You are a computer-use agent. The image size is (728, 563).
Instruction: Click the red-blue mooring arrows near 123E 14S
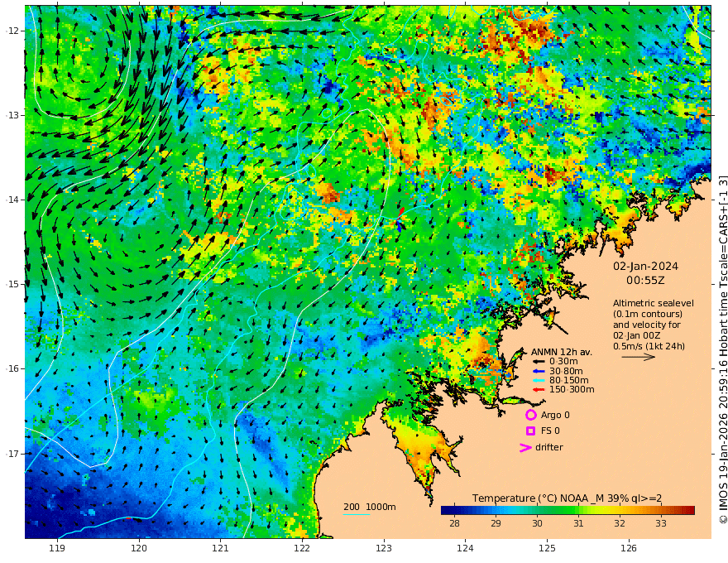tap(400, 219)
